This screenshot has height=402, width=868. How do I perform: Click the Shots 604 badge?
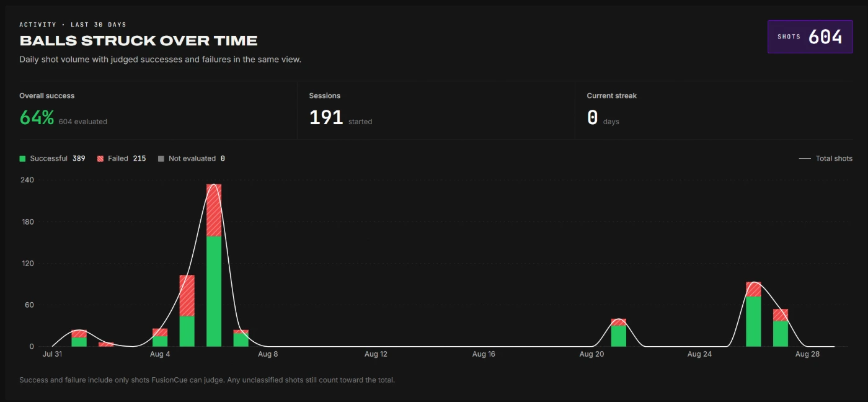[x=810, y=37]
